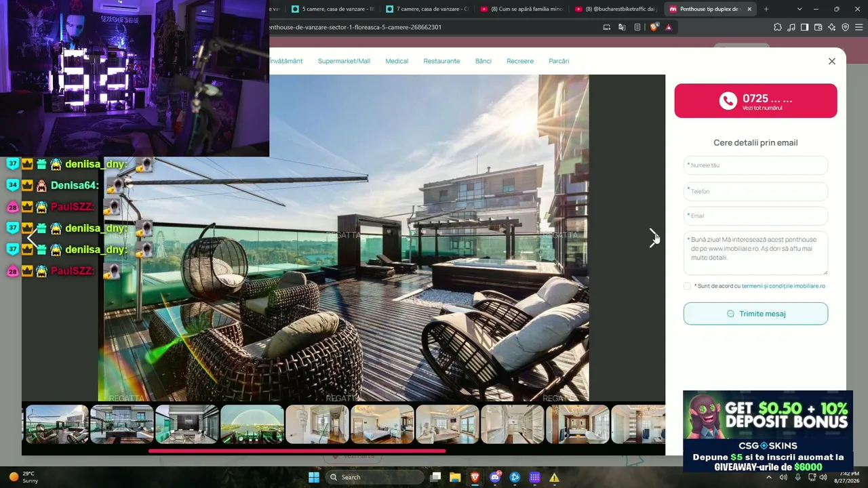Switch to Cum se apără familia YouTube tab
Screen dimensions: 868x488
coord(521,9)
